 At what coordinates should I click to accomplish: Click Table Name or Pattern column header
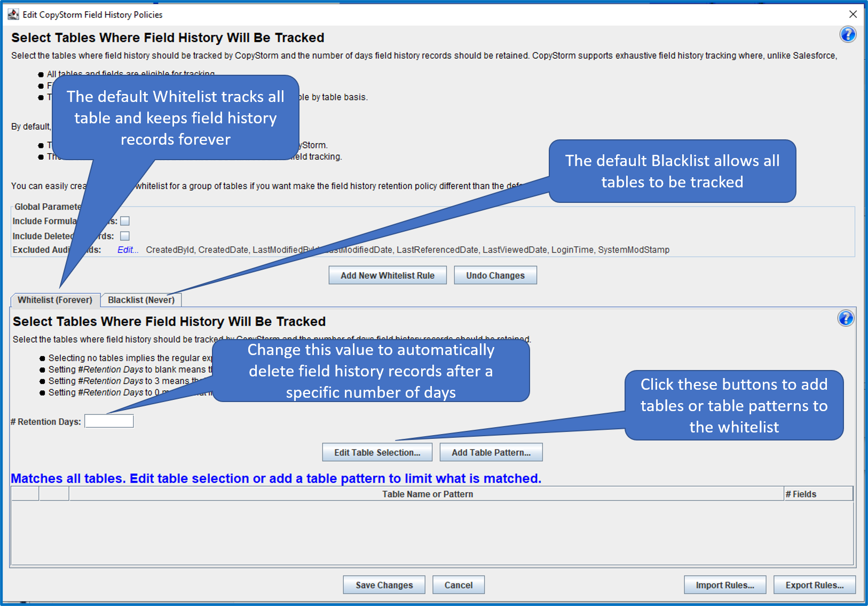click(427, 494)
